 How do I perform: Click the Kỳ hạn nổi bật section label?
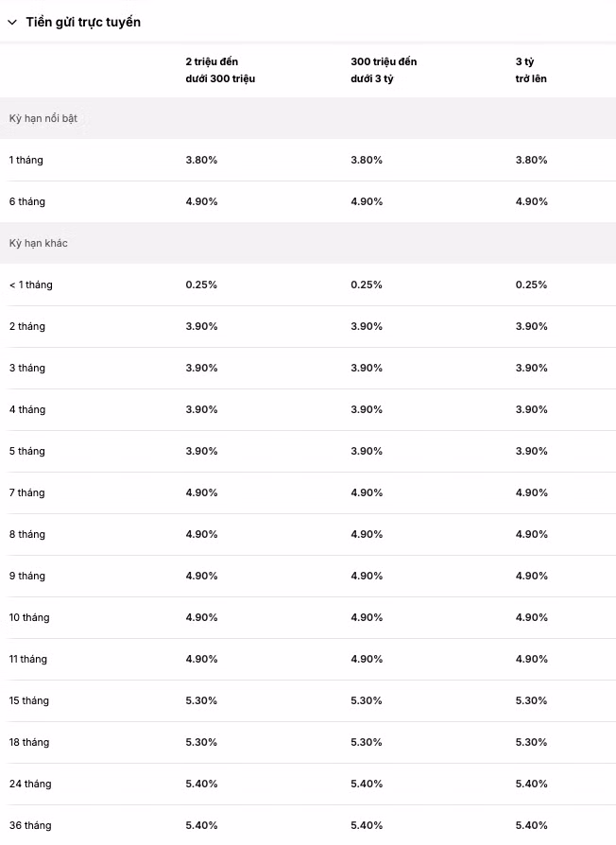click(43, 118)
